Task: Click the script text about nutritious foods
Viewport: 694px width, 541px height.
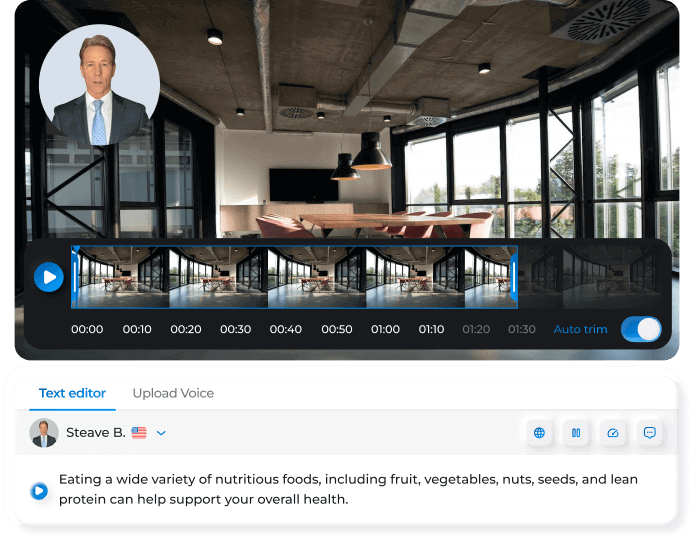Action: click(348, 489)
